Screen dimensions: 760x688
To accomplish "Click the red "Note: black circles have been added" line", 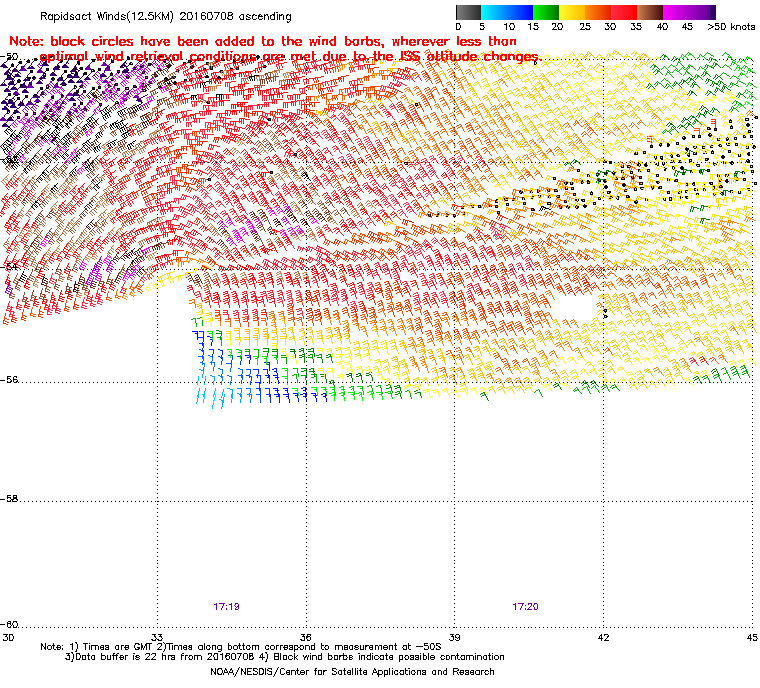I will [x=263, y=41].
